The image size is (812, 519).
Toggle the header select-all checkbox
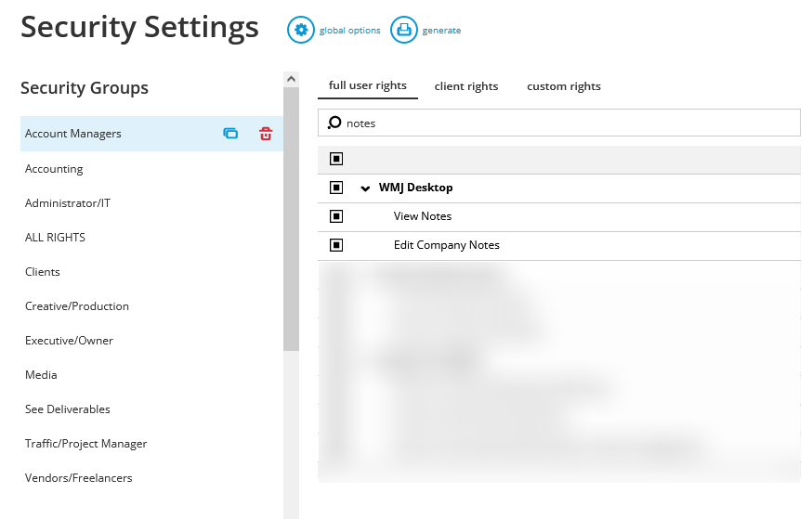(336, 159)
